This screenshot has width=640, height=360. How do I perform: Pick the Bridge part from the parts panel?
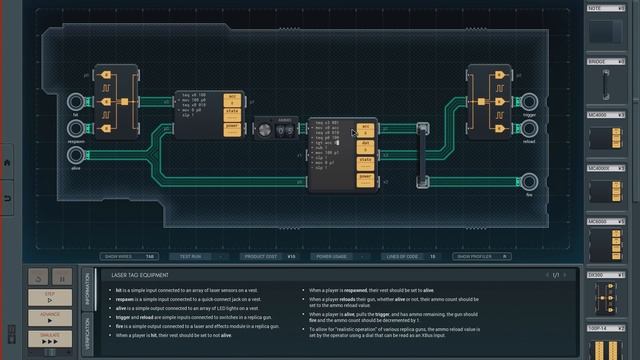point(606,81)
